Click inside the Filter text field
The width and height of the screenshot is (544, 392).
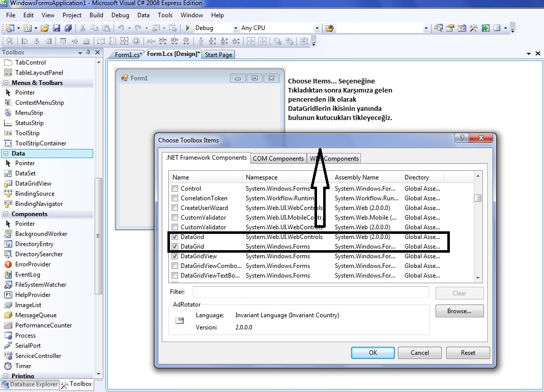click(310, 292)
